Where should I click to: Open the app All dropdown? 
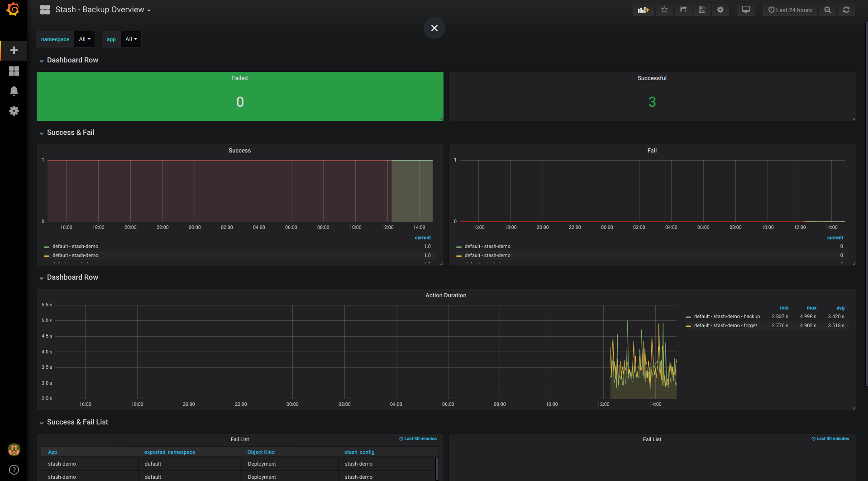tap(131, 39)
